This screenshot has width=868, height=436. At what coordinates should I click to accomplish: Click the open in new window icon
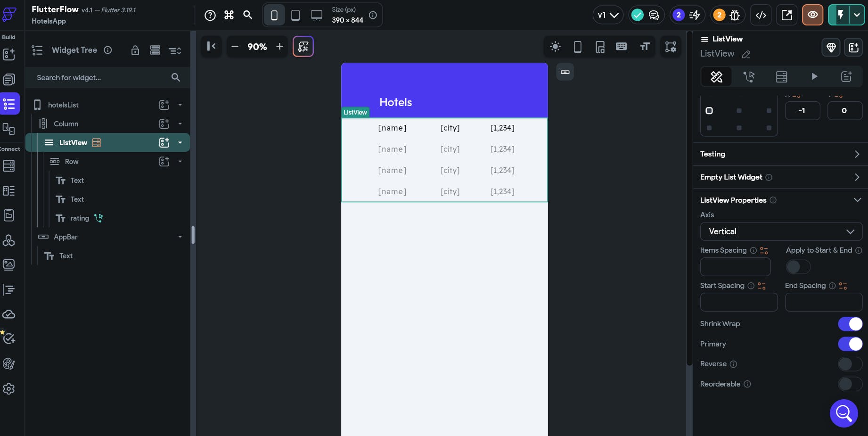pyautogui.click(x=787, y=15)
